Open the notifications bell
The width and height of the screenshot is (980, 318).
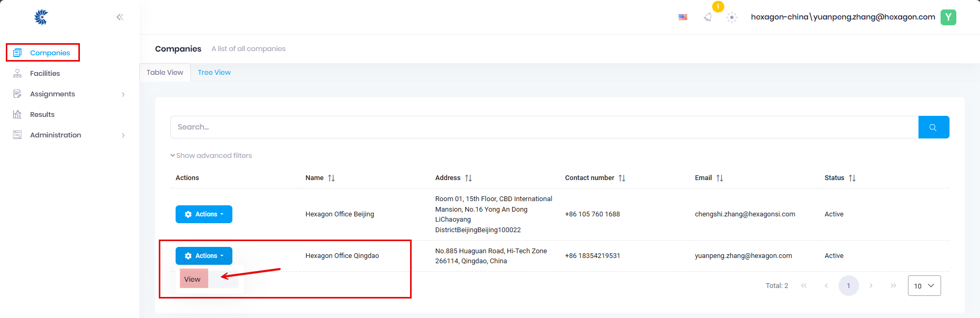pos(708,17)
